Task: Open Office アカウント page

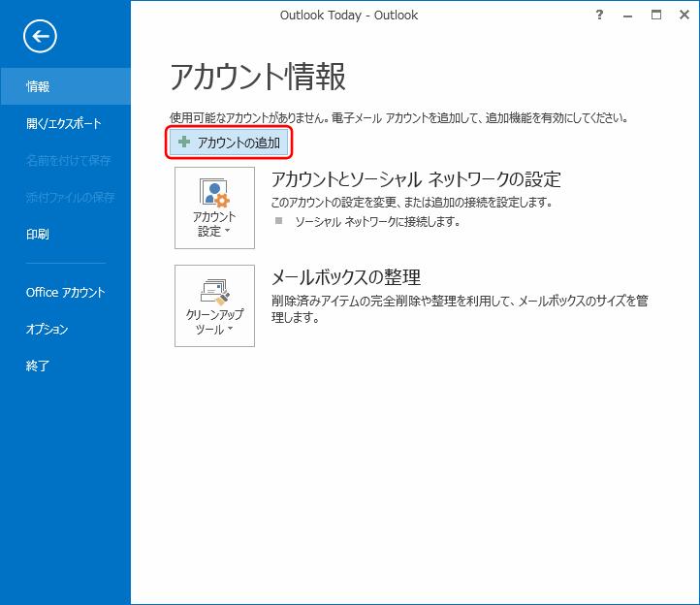Action: pos(65,292)
